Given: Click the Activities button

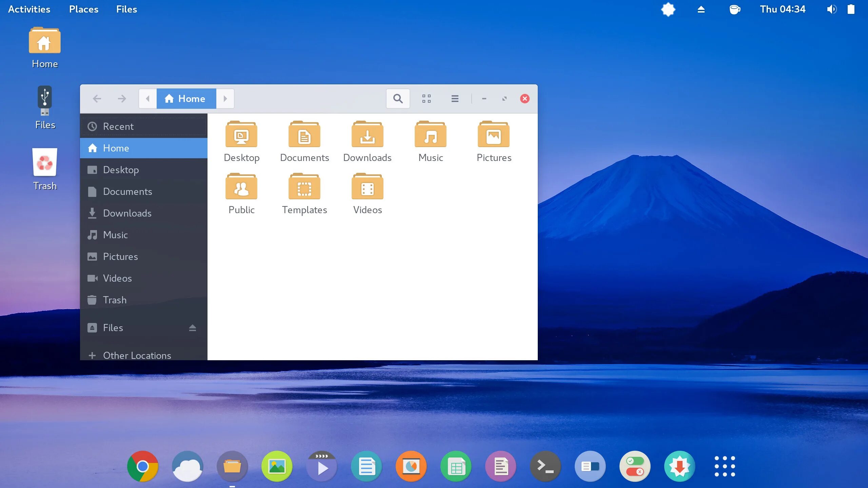Looking at the screenshot, I should 29,9.
